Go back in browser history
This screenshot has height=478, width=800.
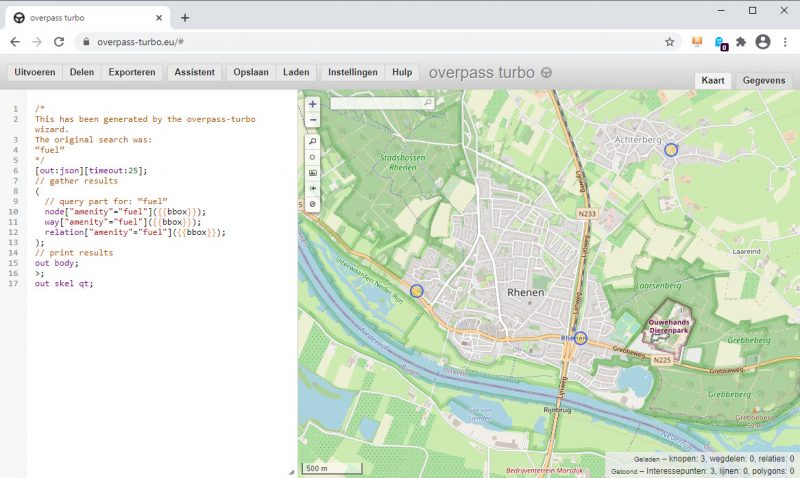click(15, 42)
